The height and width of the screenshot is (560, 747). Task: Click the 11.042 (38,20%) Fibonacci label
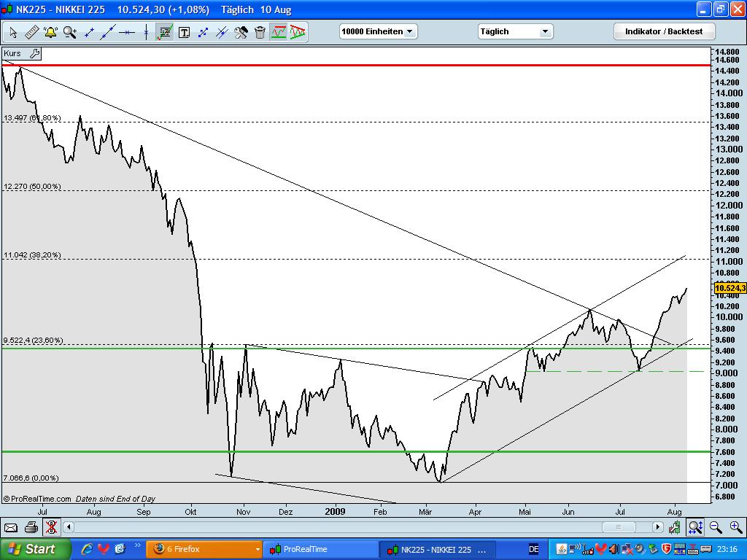[x=32, y=254]
